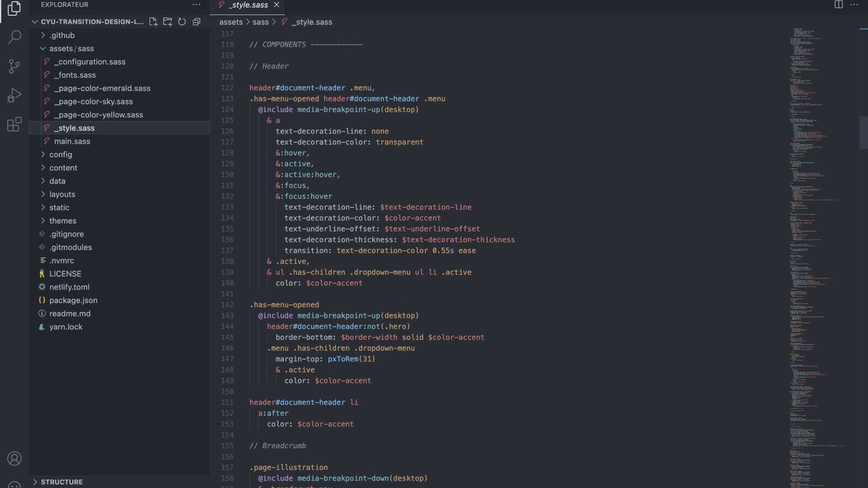868x488 pixels.
Task: Collapse the assets/sass folder
Action: [x=71, y=49]
